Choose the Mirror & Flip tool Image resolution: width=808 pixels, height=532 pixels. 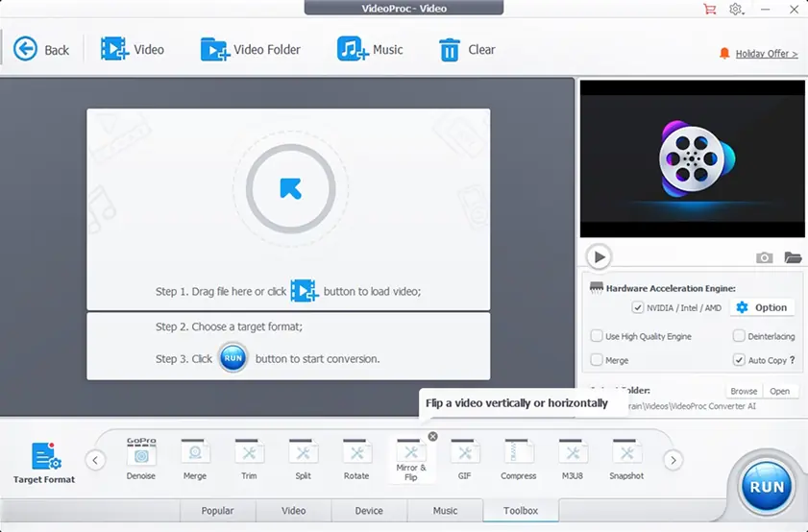pos(410,460)
